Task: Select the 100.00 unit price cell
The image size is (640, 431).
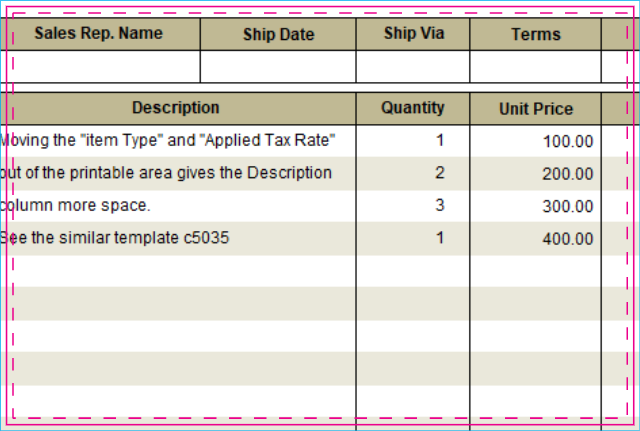Action: (x=535, y=141)
